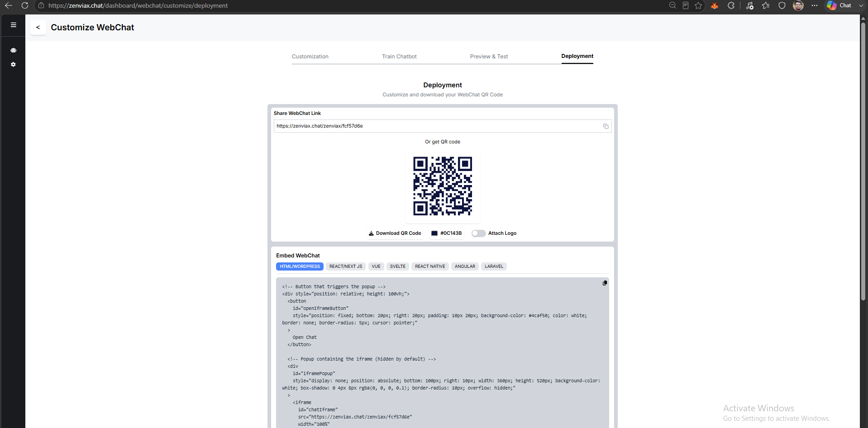Open the browser extensions puzzle icon
The image size is (868, 428).
point(731,5)
